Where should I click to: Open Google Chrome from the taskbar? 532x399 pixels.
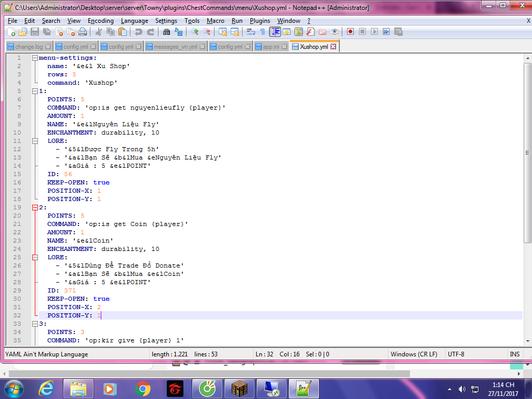[143, 388]
